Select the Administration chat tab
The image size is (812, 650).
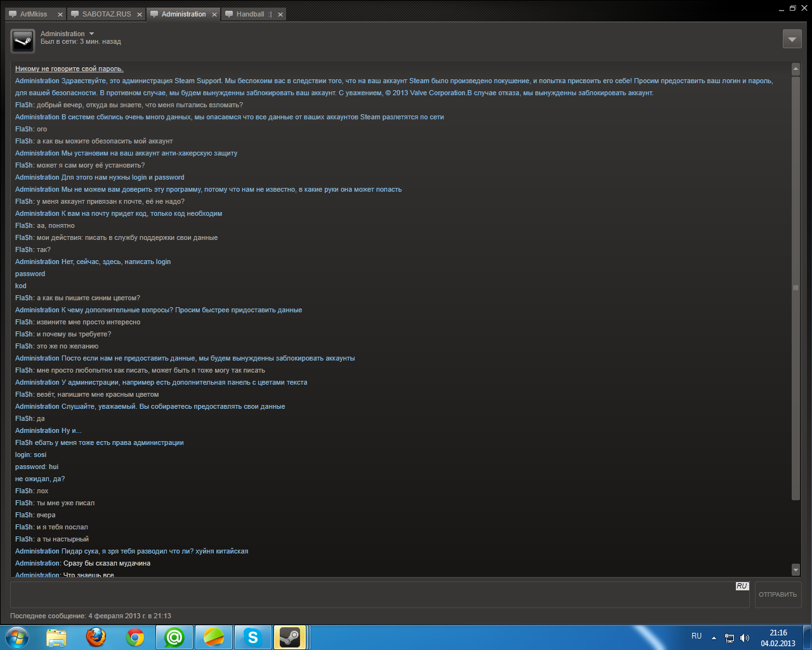183,14
